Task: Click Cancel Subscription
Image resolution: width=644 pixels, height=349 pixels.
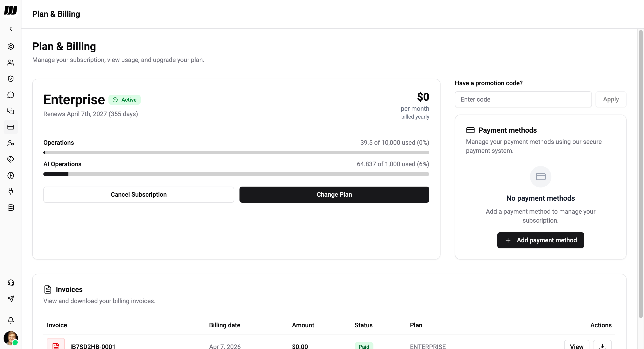Action: click(138, 194)
